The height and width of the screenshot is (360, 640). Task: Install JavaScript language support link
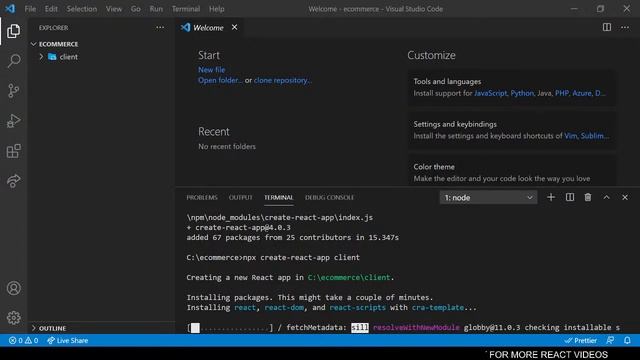click(x=490, y=93)
